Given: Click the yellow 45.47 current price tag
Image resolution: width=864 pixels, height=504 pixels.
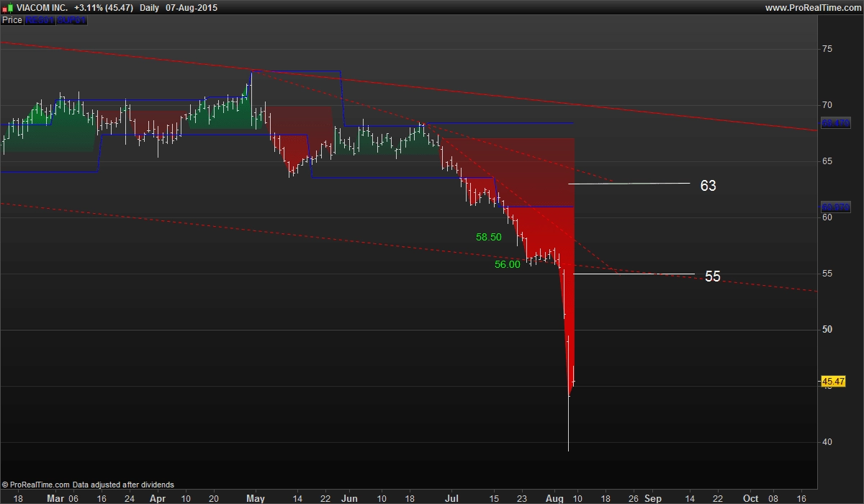Looking at the screenshot, I should coord(832,381).
